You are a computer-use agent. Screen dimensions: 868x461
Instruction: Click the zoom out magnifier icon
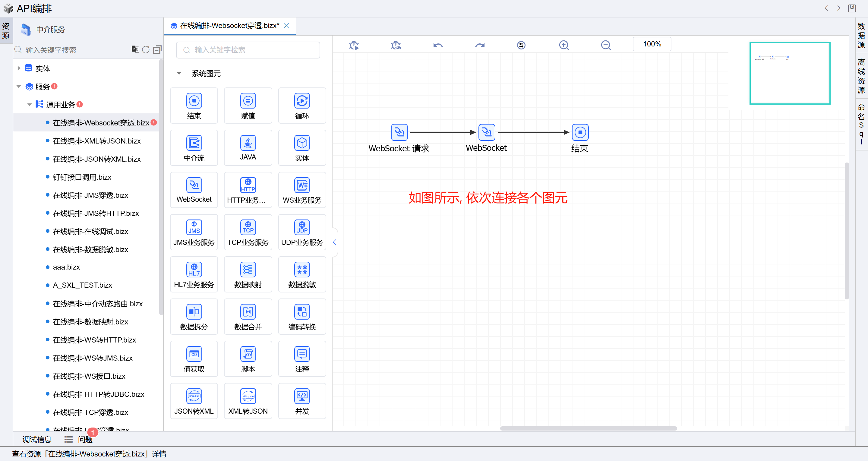click(x=605, y=45)
